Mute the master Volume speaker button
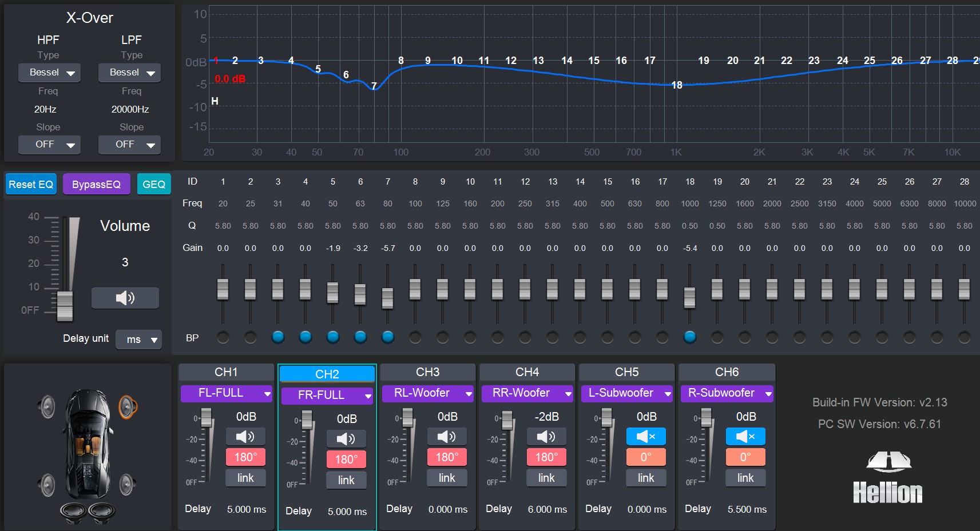Screen dimensions: 980x531 click(125, 298)
